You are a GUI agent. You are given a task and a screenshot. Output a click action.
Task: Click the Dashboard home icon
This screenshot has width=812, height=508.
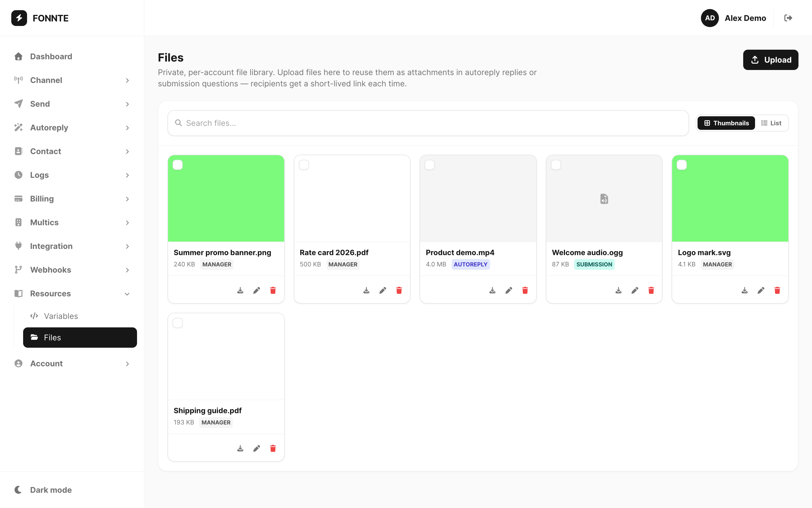18,56
